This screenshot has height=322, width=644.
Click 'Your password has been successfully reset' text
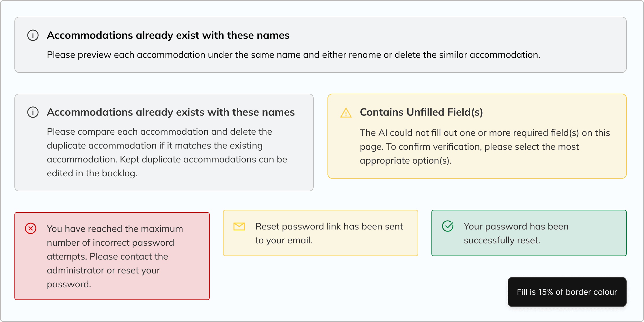[516, 233]
